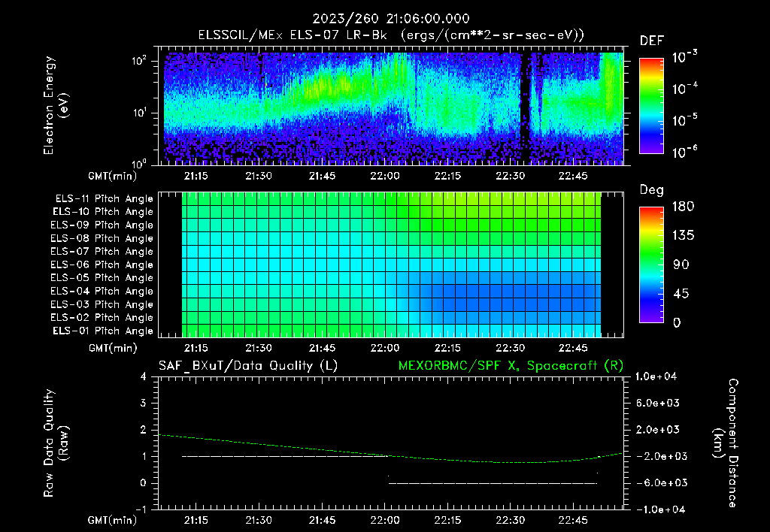
Task: Select the ELS-07 Pitch Angle row label
Action: coord(102,251)
